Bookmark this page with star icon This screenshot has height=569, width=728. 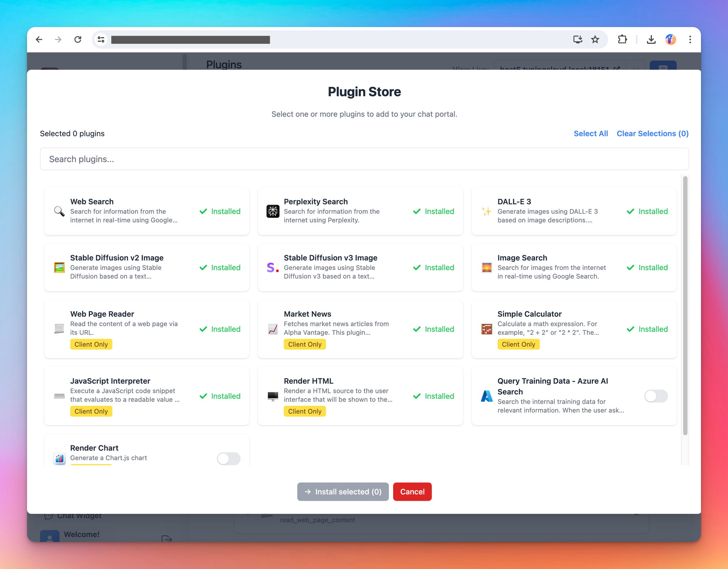[595, 39]
